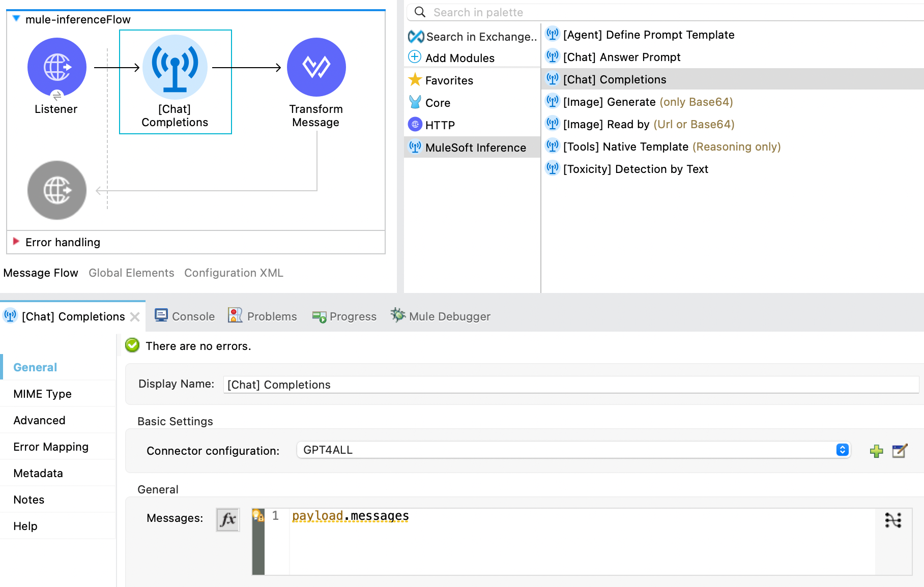Open the Console tab
Viewport: 924px width, 587px height.
click(185, 316)
